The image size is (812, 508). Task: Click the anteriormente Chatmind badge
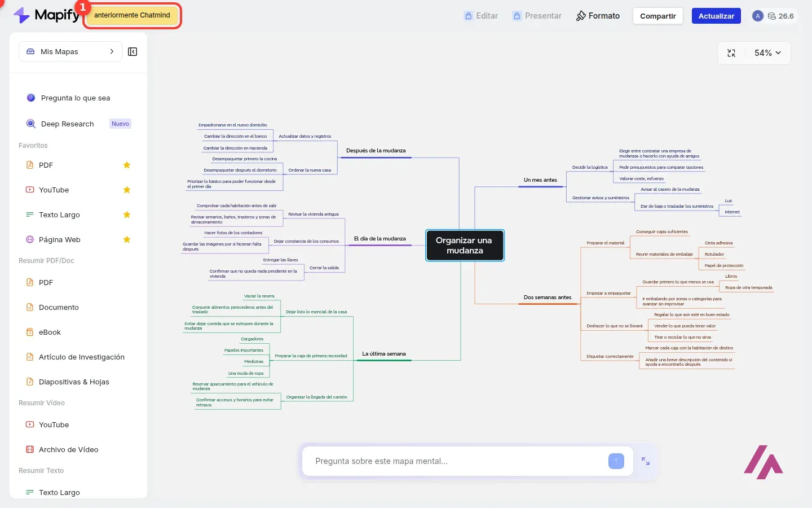(132, 15)
